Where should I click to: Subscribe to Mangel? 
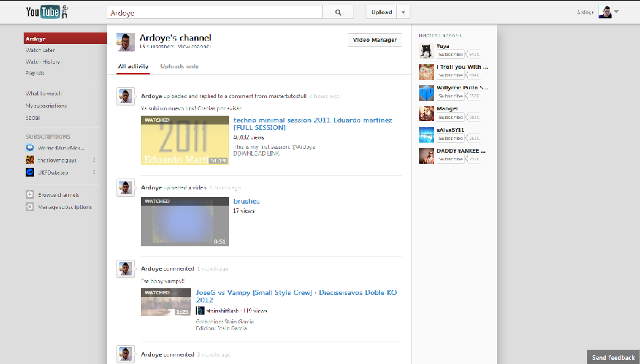coord(450,117)
